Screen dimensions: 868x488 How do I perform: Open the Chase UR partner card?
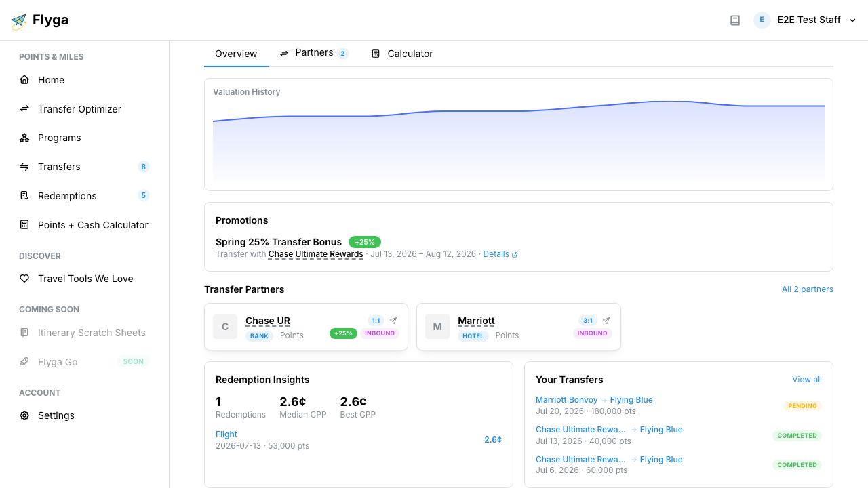tap(306, 327)
